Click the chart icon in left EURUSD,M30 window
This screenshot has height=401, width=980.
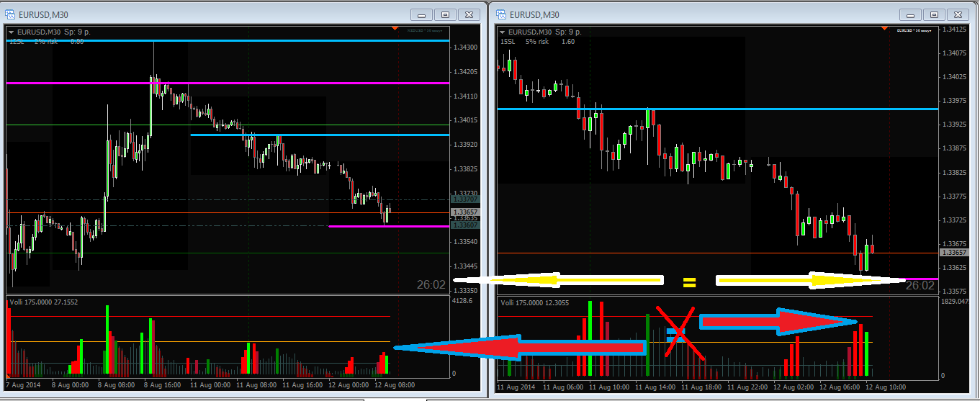click(11, 14)
